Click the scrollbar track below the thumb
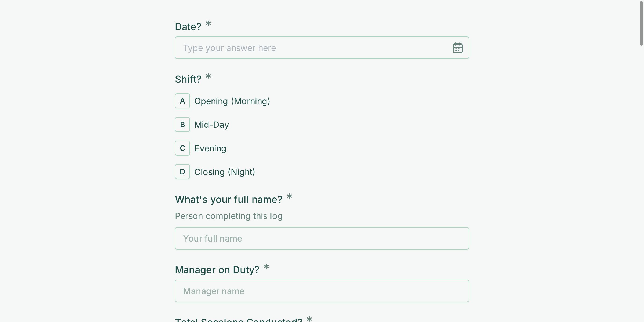The image size is (644, 322). [641, 188]
